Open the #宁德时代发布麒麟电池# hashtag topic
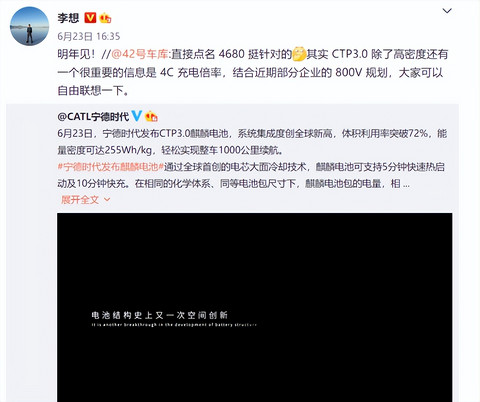480x402 pixels. 110,167
